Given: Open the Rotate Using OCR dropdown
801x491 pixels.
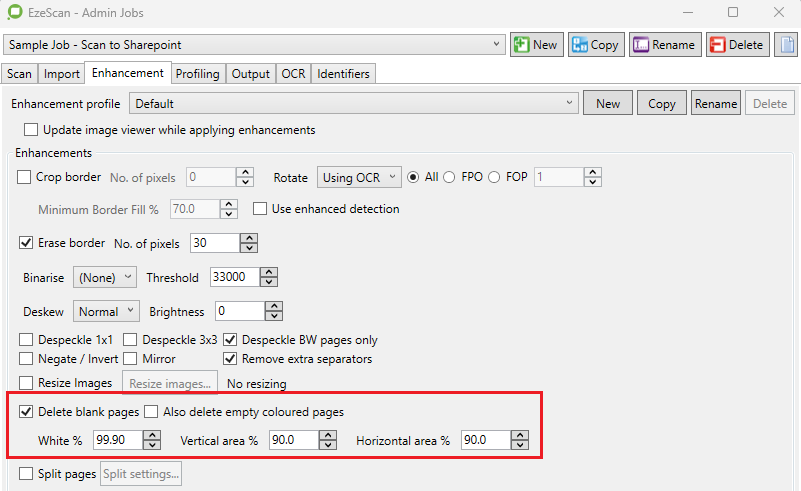Looking at the screenshot, I should coord(359,177).
